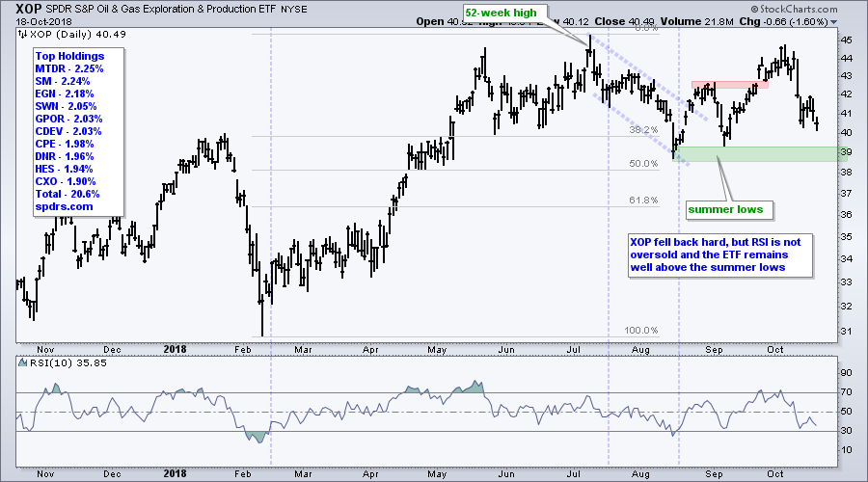Click the StockCharts.com copyright label

click(x=795, y=9)
